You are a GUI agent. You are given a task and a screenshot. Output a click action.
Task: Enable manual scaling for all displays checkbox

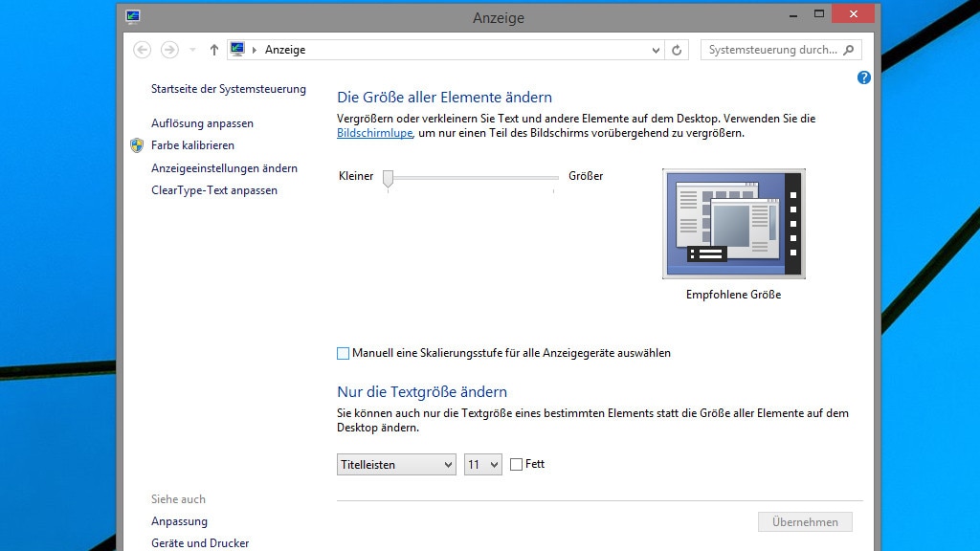click(x=344, y=354)
